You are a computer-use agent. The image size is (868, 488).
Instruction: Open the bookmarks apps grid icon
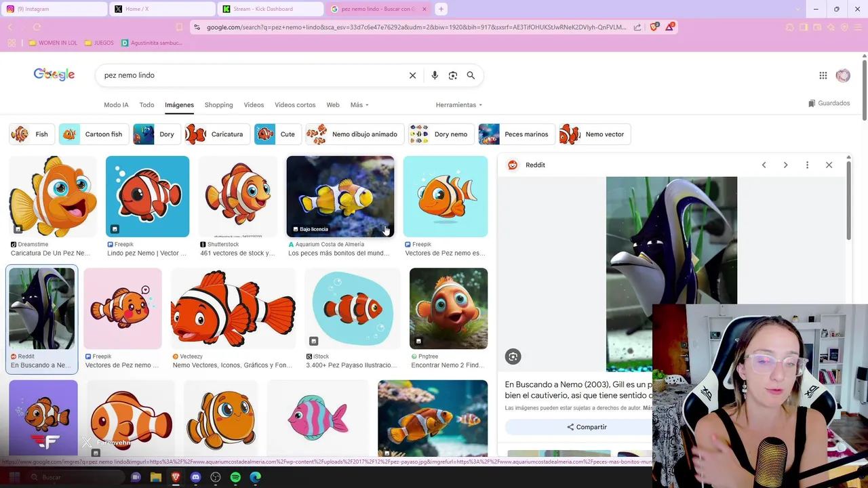pos(12,43)
